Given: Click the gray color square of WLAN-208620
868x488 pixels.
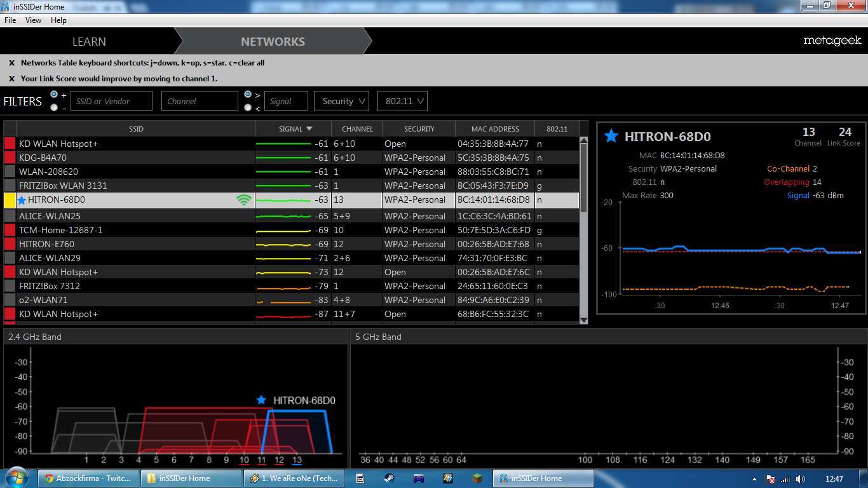Looking at the screenshot, I should click(x=10, y=172).
